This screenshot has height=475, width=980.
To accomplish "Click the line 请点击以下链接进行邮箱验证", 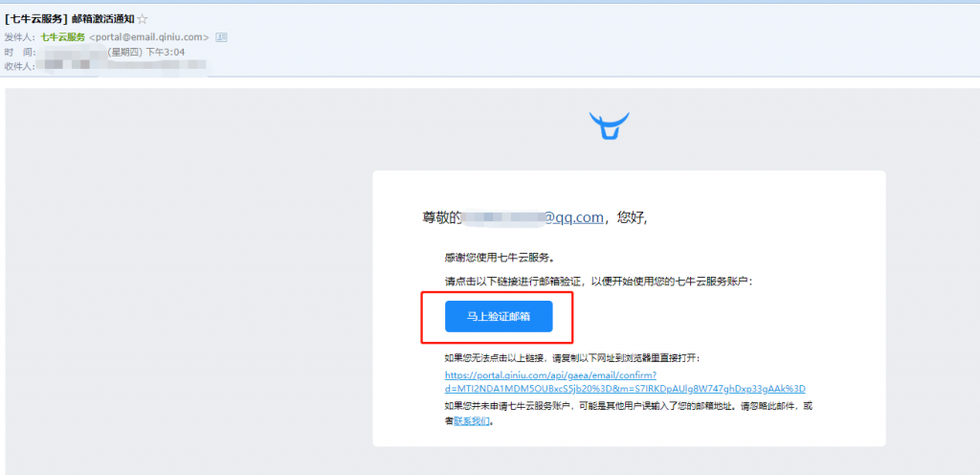I will tap(599, 282).
